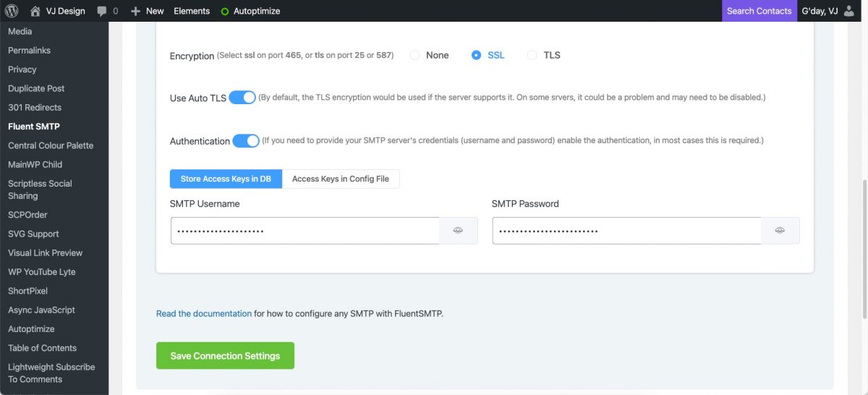868x395 pixels.
Task: Select the SSL encryption radio button
Action: [476, 55]
